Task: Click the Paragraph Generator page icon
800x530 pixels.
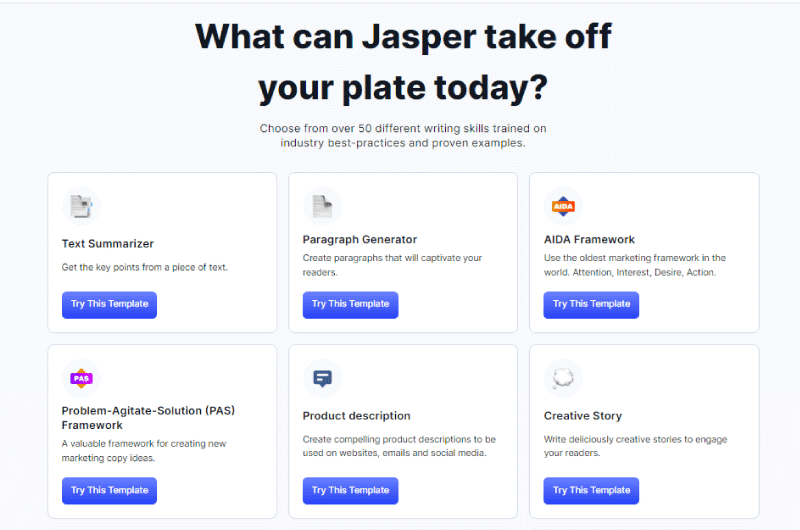Action: click(x=322, y=206)
